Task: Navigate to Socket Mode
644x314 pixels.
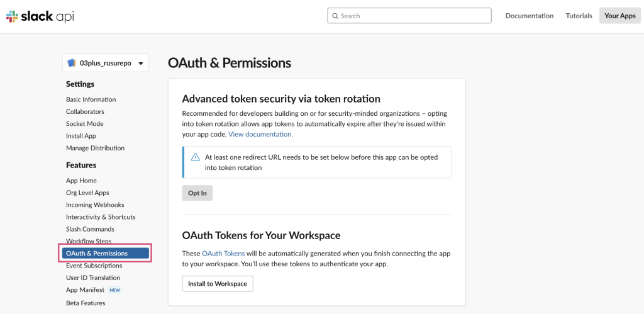Action: click(x=84, y=124)
